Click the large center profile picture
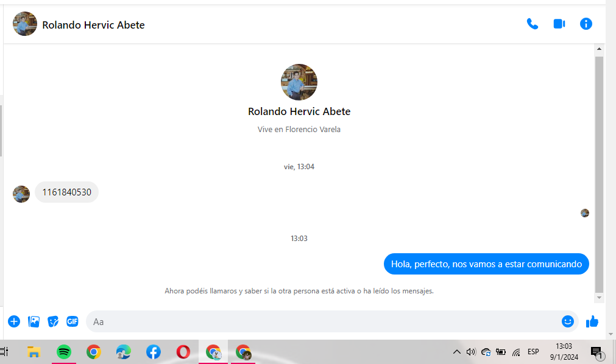616x364 pixels. [x=299, y=82]
